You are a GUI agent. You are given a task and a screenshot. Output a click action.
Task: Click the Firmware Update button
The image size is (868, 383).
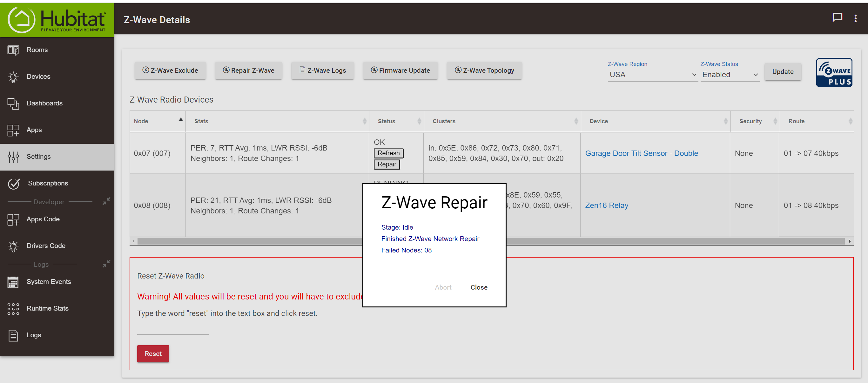pos(400,71)
